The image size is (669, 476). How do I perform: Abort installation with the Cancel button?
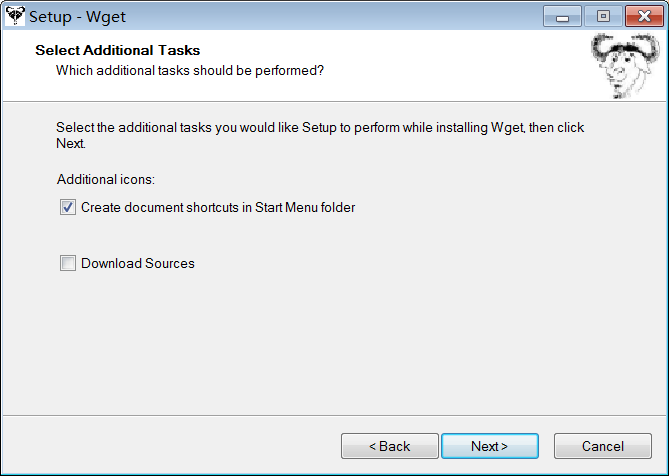tap(603, 446)
